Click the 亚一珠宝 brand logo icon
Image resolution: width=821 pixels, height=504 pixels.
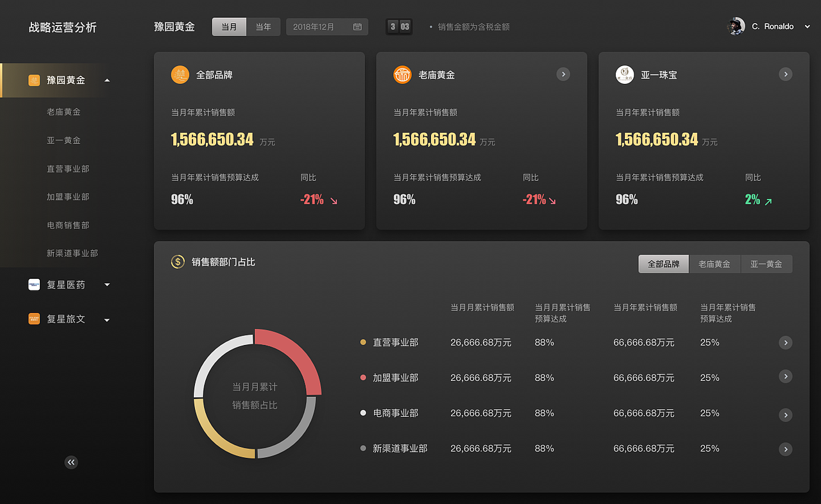624,74
